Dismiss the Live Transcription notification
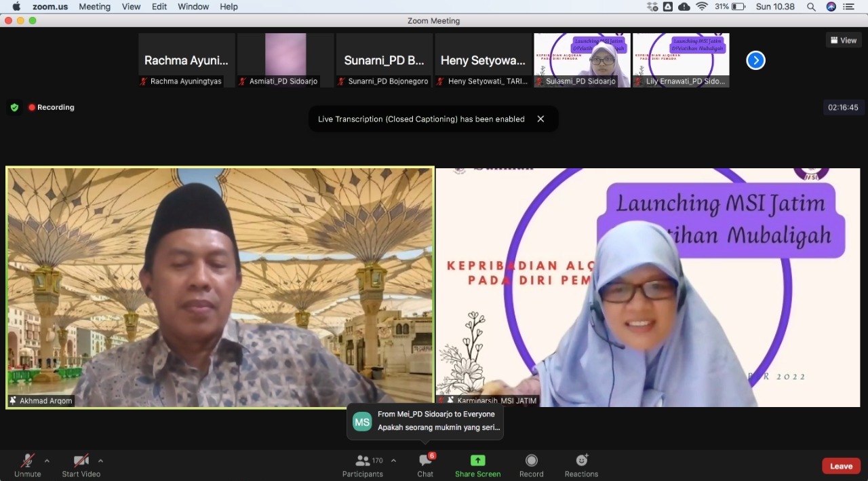 pos(540,119)
